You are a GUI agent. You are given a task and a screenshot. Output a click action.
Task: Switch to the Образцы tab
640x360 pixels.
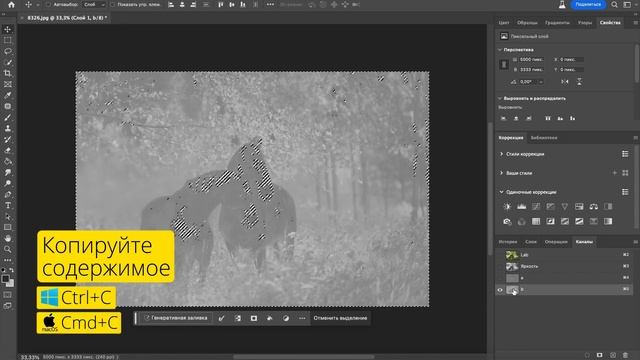tap(527, 23)
